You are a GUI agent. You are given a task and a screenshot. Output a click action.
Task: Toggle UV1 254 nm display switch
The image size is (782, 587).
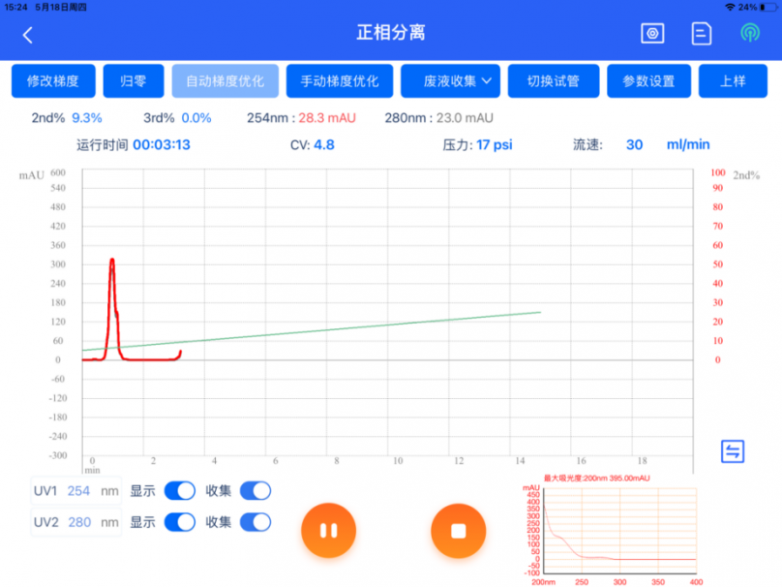180,491
